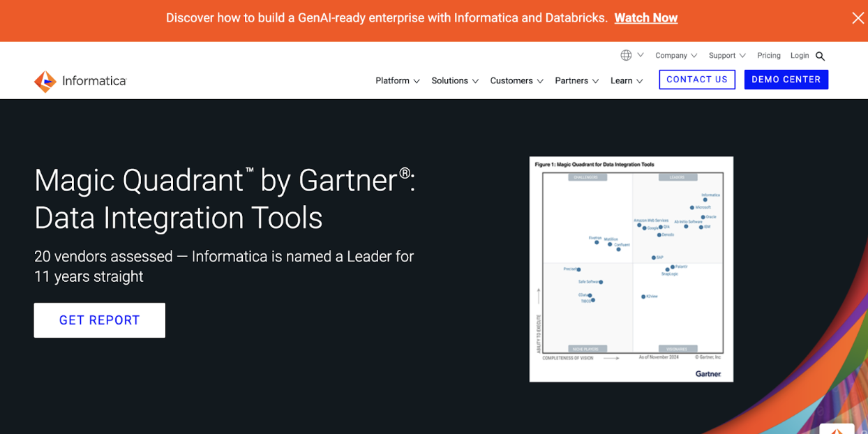This screenshot has height=434, width=868.
Task: Click the CONTACT US button
Action: pos(697,80)
